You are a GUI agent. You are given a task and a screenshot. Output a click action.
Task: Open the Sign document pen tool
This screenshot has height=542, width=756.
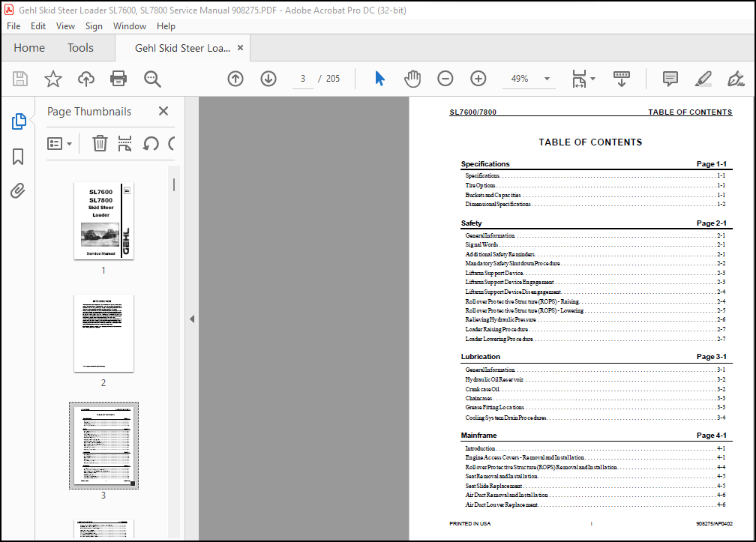[736, 79]
